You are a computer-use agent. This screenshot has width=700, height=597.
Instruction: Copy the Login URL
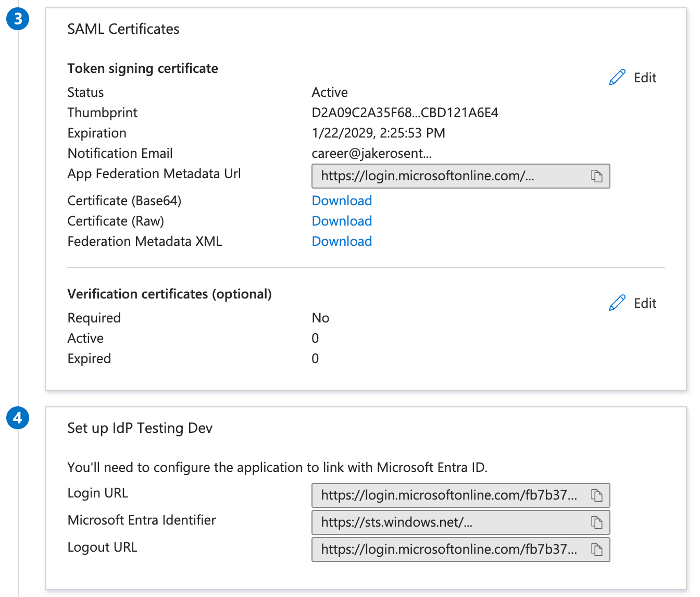[597, 495]
